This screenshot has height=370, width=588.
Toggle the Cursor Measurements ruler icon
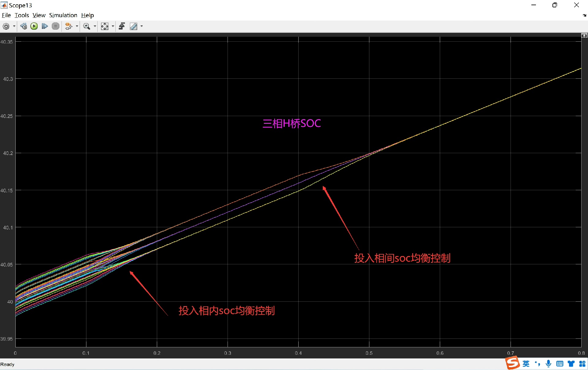point(134,26)
